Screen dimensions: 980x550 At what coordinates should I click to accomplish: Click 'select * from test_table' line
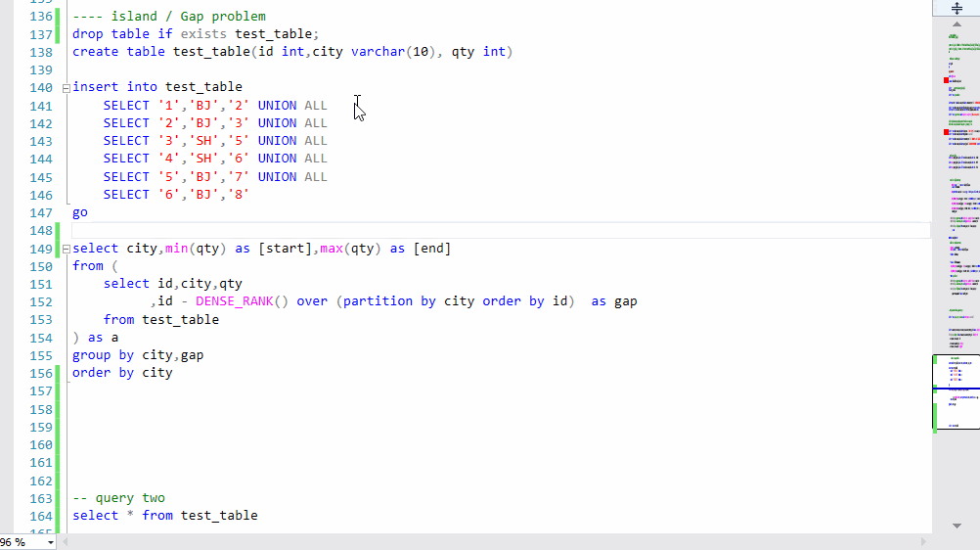165,516
